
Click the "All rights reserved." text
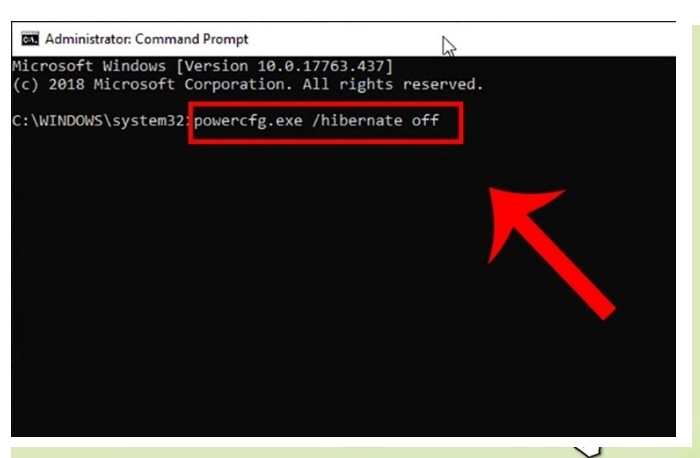[x=393, y=84]
